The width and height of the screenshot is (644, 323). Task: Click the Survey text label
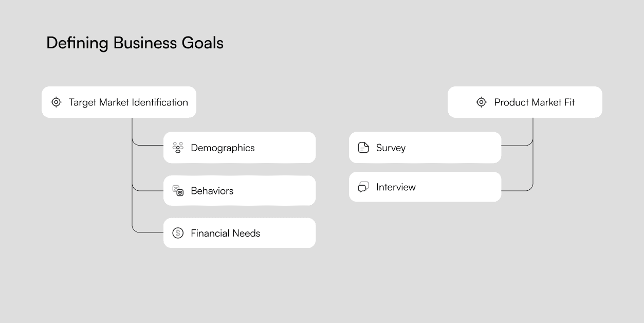pyautogui.click(x=391, y=148)
